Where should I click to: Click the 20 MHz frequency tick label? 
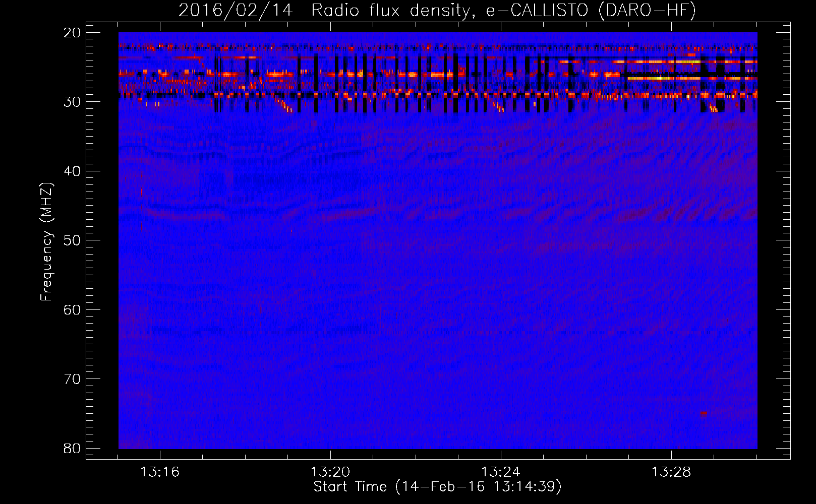[x=73, y=33]
